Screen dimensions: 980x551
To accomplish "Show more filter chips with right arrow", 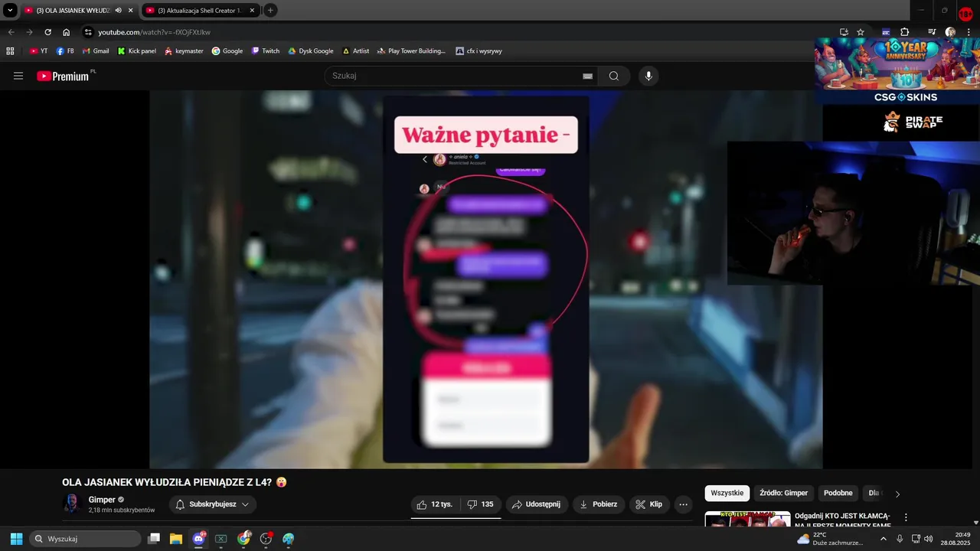I will click(897, 494).
